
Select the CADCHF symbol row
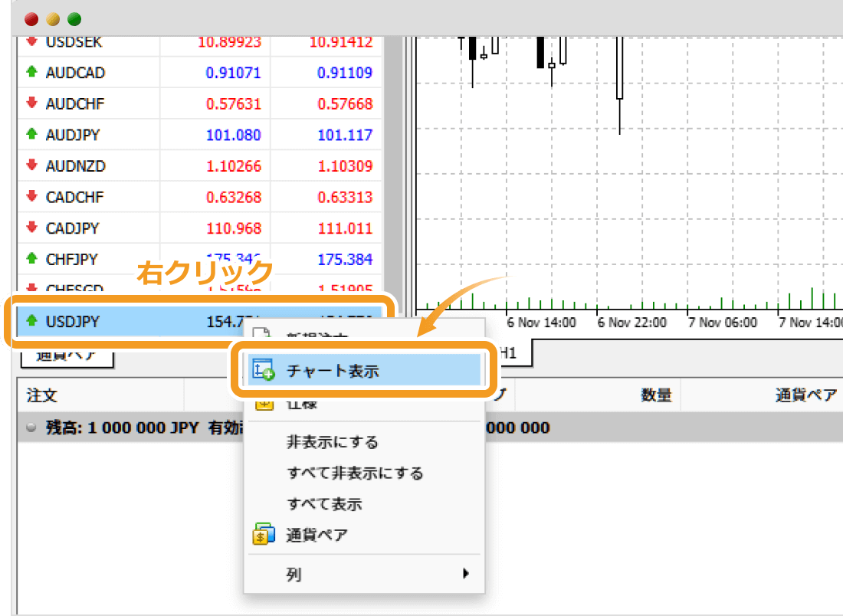click(199, 197)
